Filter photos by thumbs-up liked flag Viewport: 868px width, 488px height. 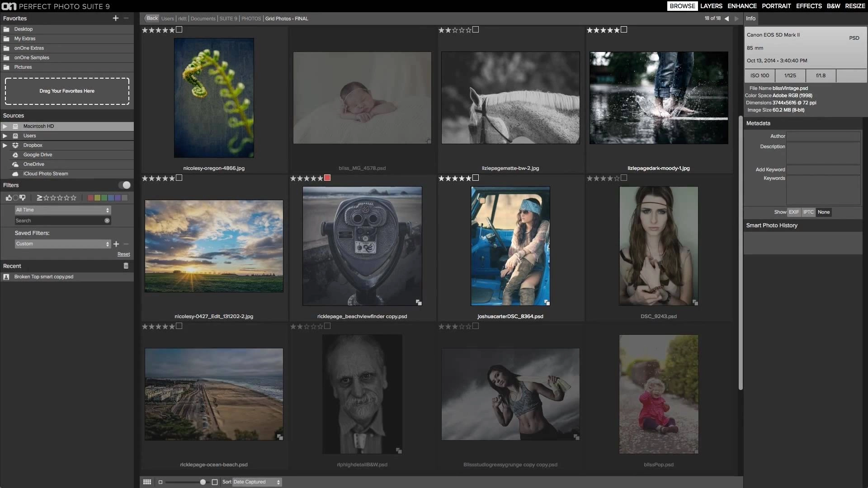click(x=9, y=197)
